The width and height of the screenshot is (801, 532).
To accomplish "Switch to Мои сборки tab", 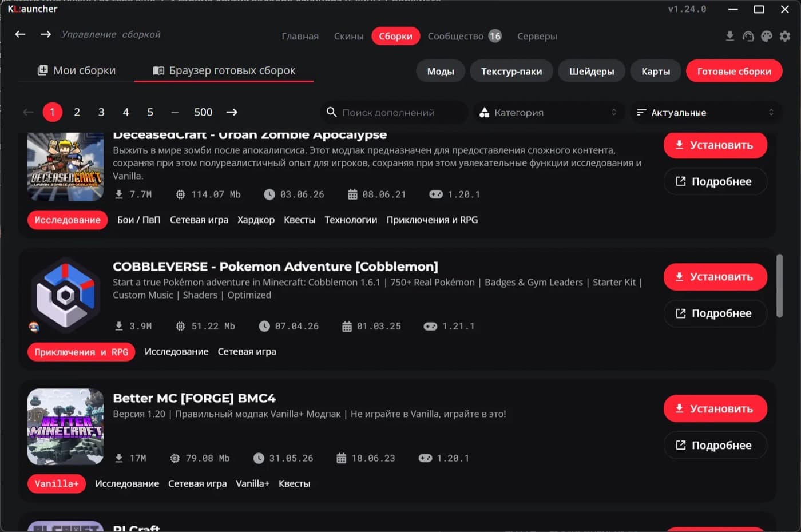I will 77,70.
